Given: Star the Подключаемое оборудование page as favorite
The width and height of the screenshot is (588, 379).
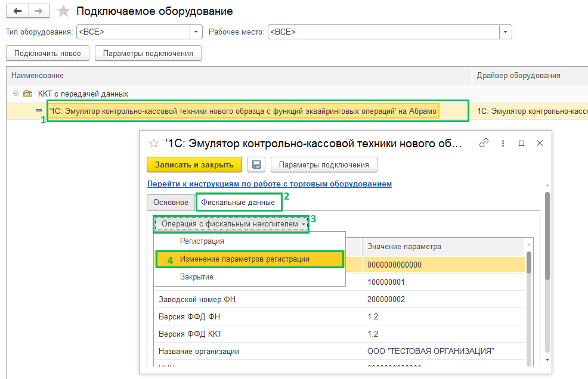Looking at the screenshot, I should pyautogui.click(x=63, y=11).
